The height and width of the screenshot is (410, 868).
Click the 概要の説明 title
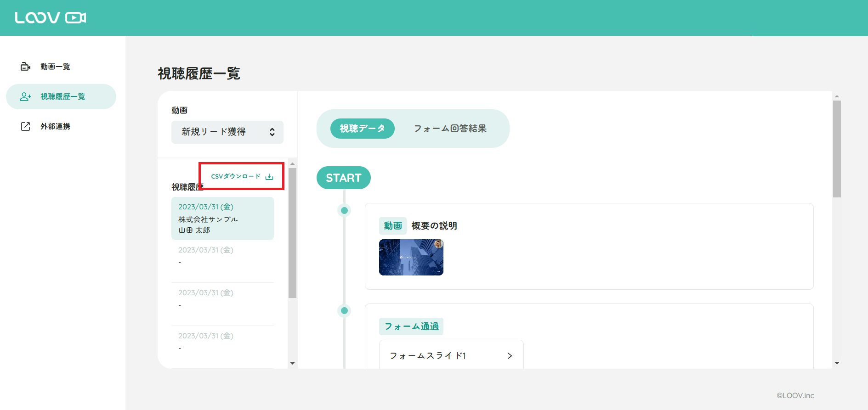pos(434,226)
